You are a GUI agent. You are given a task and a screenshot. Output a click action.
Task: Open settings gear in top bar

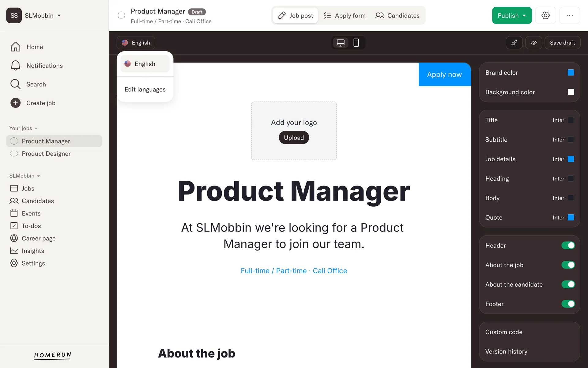[x=545, y=15]
